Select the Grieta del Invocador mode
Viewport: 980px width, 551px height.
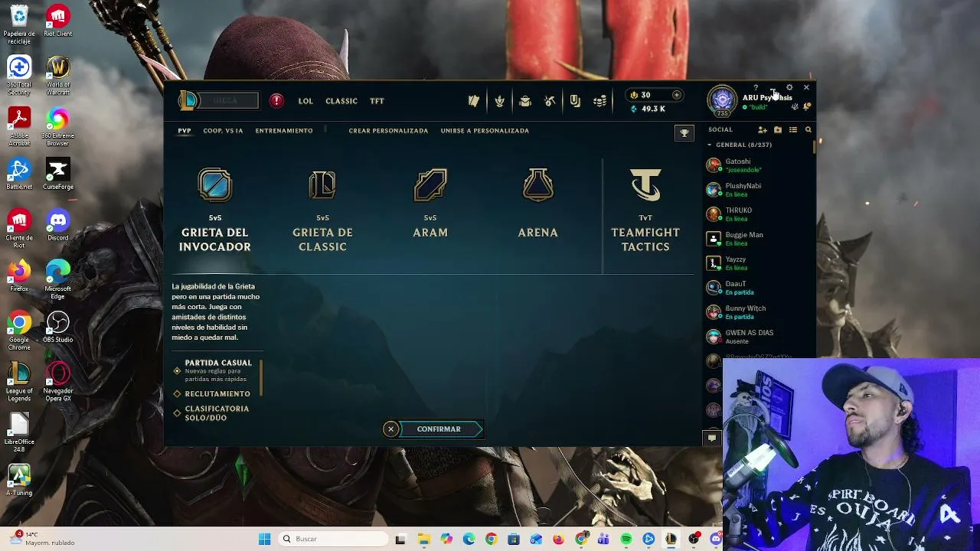click(x=215, y=210)
